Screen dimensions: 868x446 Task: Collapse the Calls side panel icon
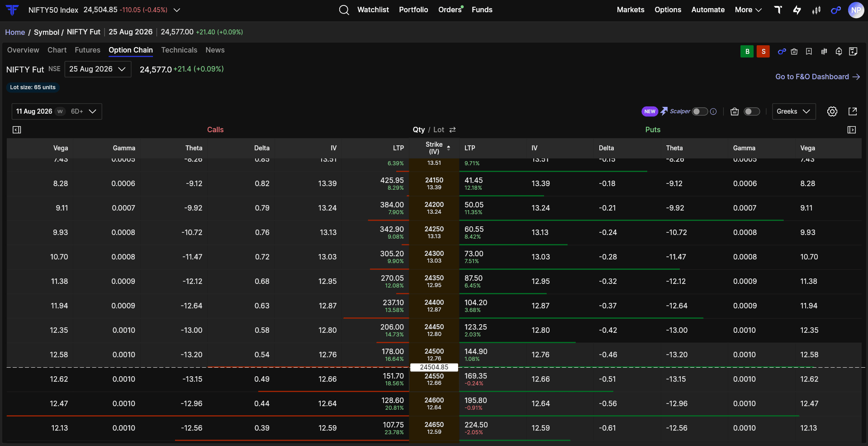click(17, 130)
